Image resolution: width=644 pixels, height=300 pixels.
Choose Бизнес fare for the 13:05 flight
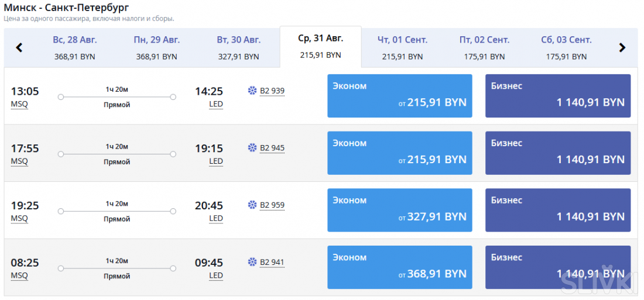pyautogui.click(x=558, y=95)
